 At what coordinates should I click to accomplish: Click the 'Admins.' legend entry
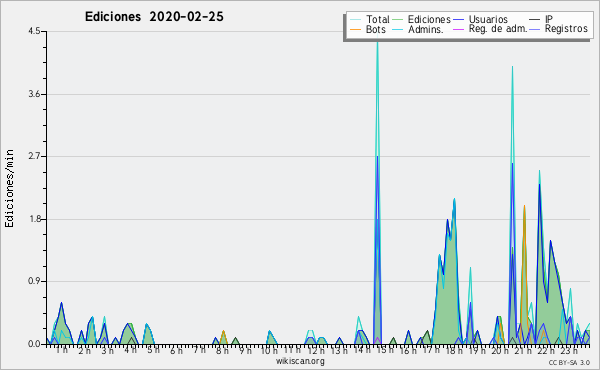(x=426, y=29)
